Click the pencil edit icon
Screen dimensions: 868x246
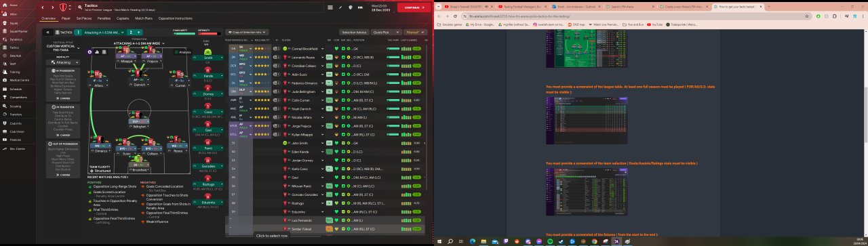click(341, 7)
